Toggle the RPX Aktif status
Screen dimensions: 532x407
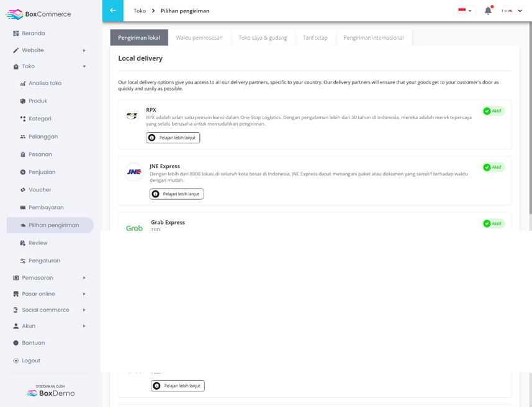pos(493,111)
